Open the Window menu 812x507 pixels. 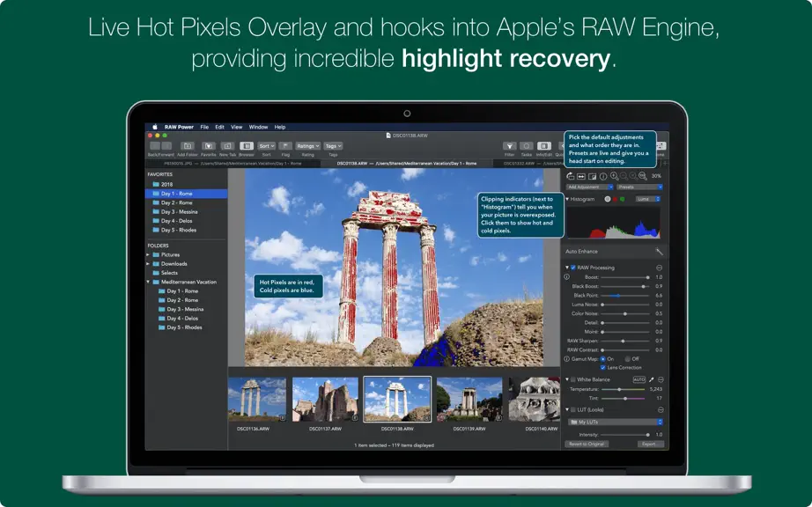coord(258,127)
